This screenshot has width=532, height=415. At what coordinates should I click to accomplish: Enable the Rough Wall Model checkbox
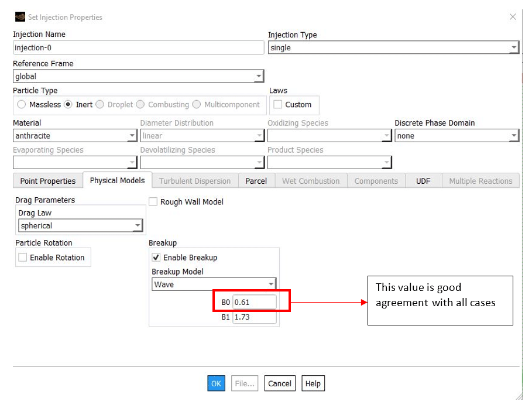tap(153, 202)
